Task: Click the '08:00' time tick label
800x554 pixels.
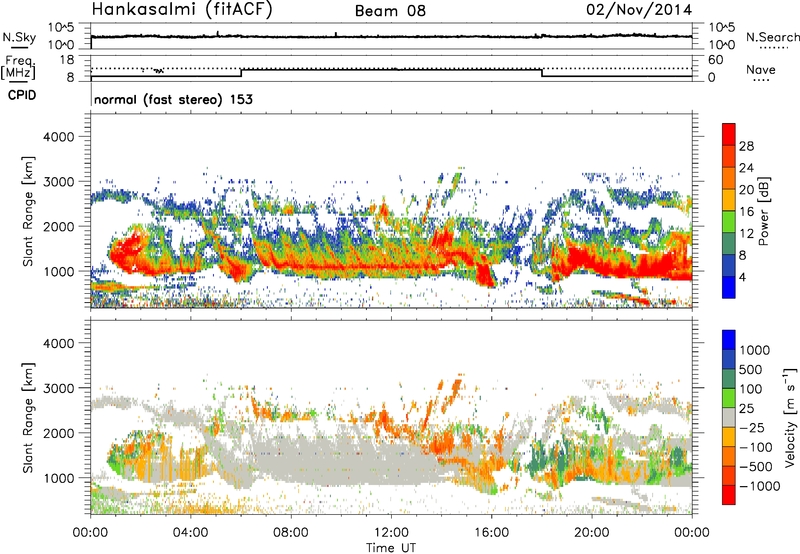Action: tap(291, 533)
